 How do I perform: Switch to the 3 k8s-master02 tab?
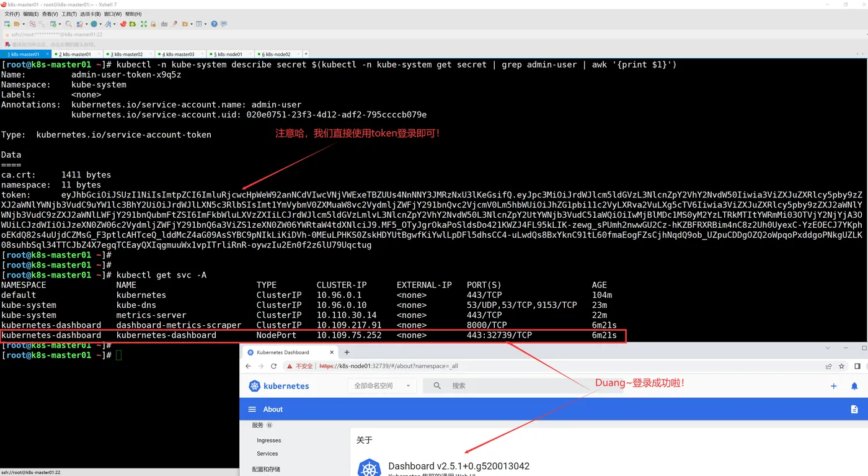(x=128, y=55)
